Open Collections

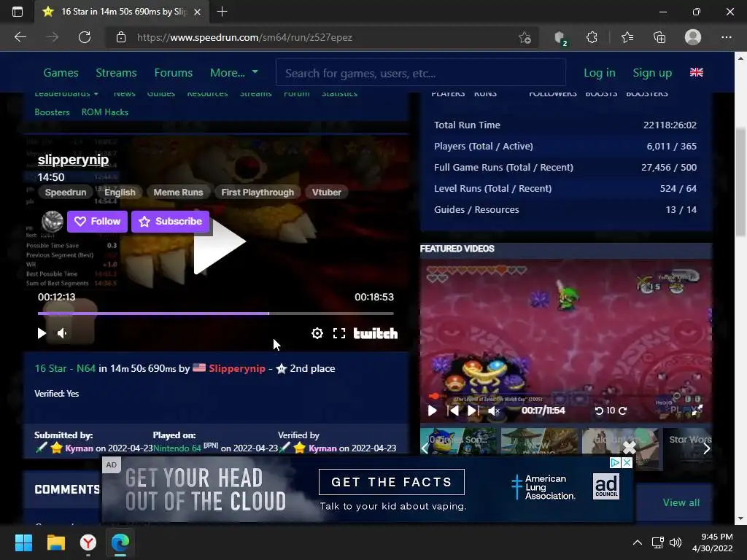pyautogui.click(x=659, y=38)
